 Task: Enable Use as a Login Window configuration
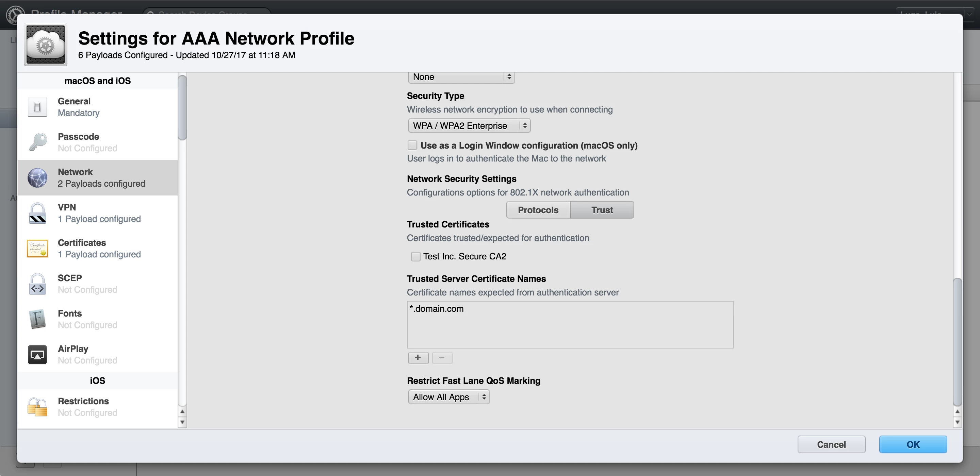(x=412, y=145)
